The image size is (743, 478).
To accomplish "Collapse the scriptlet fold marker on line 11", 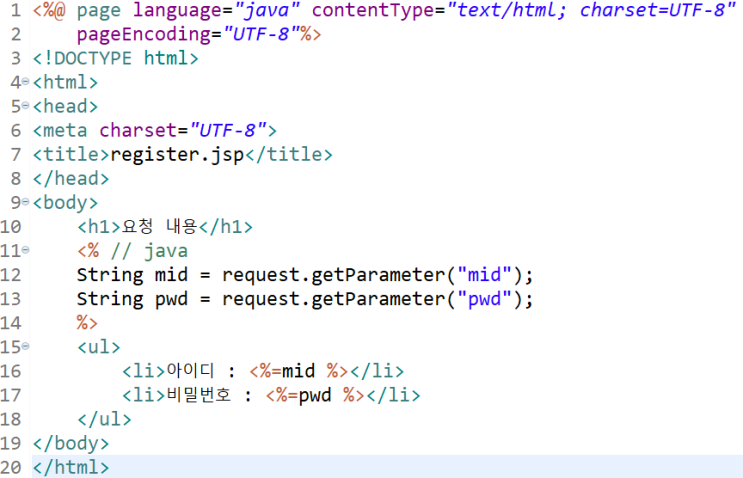I will (x=25, y=250).
